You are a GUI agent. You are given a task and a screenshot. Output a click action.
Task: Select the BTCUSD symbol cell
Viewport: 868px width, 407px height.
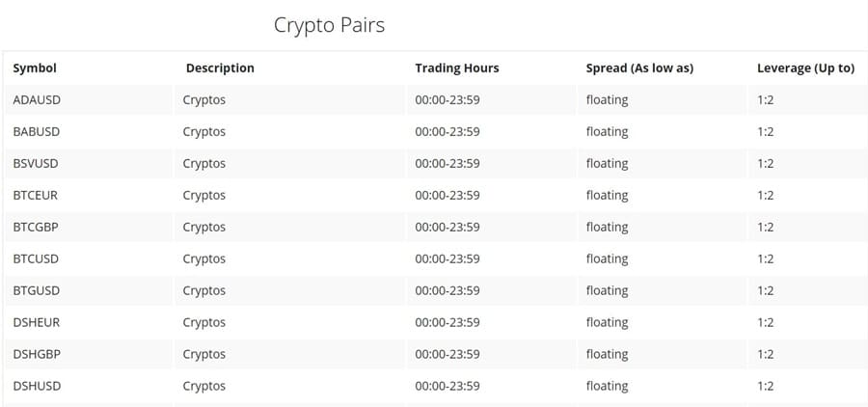point(37,258)
